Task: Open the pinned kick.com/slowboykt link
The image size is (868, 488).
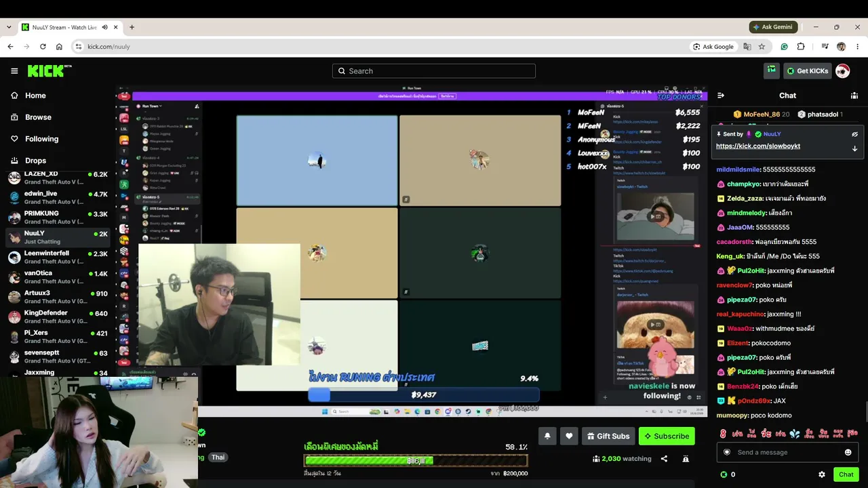Action: pos(758,146)
